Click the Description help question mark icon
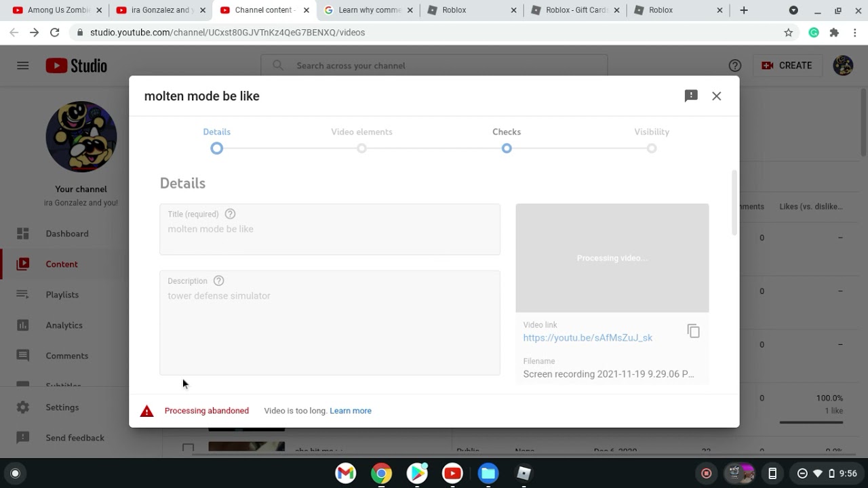This screenshot has width=868, height=488. [x=218, y=281]
